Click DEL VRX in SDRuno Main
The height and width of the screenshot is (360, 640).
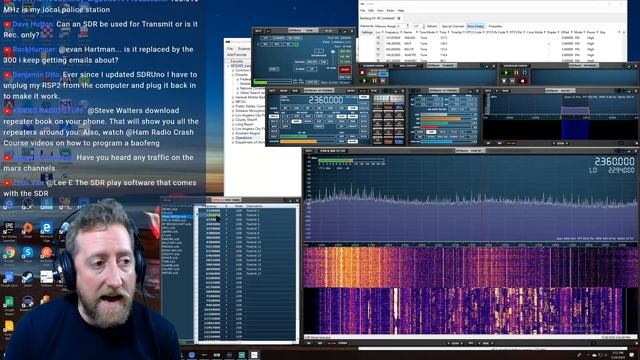pyautogui.click(x=345, y=57)
